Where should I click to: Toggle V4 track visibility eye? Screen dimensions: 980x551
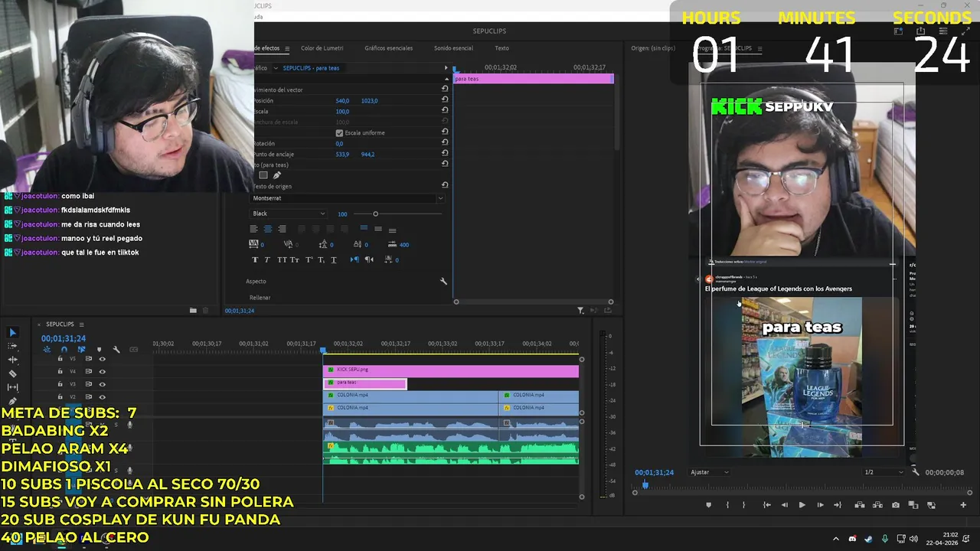[x=102, y=371]
